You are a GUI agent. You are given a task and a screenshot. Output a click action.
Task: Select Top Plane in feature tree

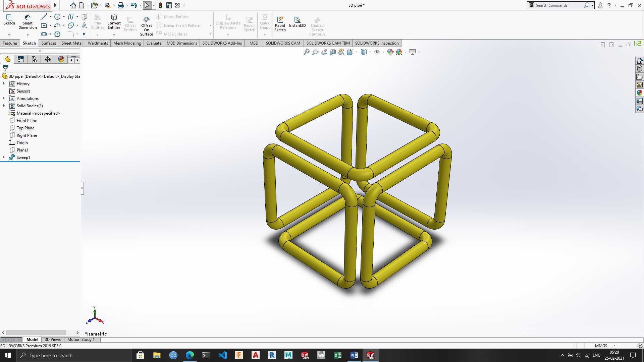tap(25, 128)
